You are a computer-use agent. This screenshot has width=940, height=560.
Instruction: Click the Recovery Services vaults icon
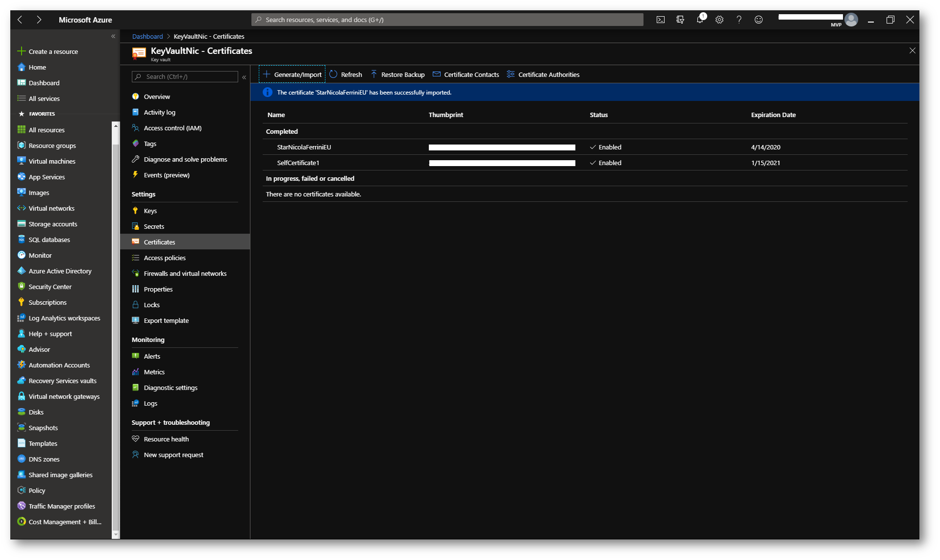point(21,380)
